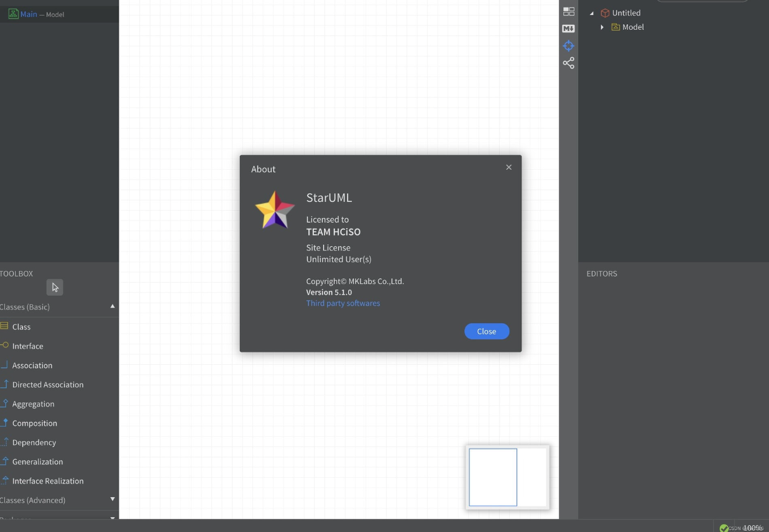This screenshot has width=769, height=532.
Task: Click the TOOLBOX panel header
Action: click(x=17, y=273)
